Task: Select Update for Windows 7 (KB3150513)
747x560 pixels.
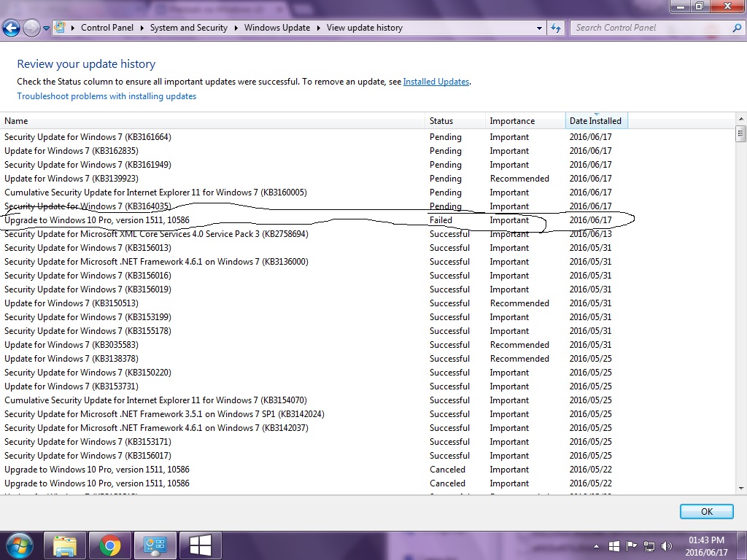Action: (314, 303)
